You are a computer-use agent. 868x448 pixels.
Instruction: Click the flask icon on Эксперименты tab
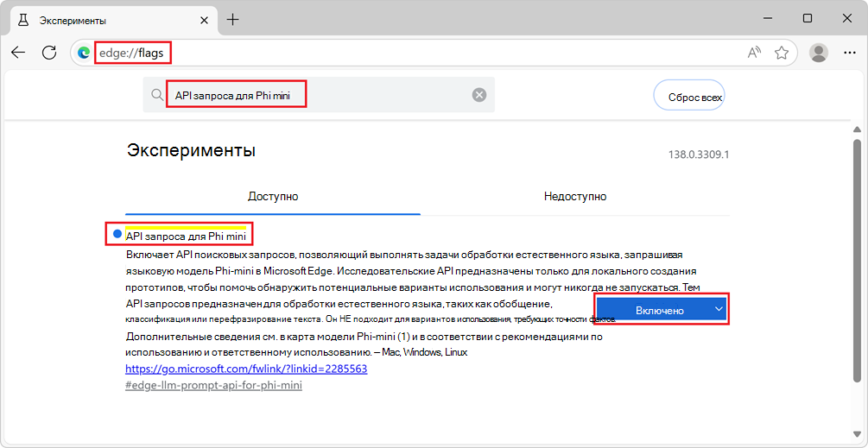pos(23,20)
